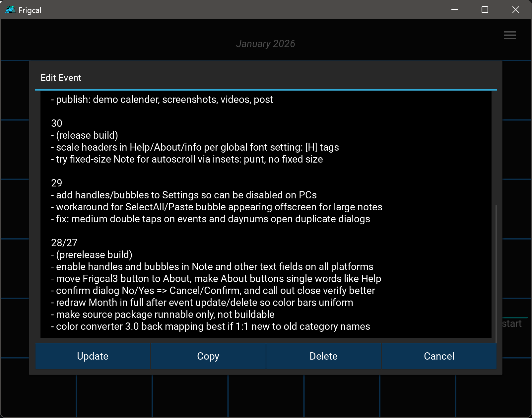
Task: Place cursor in the '(prerelease build)' line
Action: click(x=94, y=255)
